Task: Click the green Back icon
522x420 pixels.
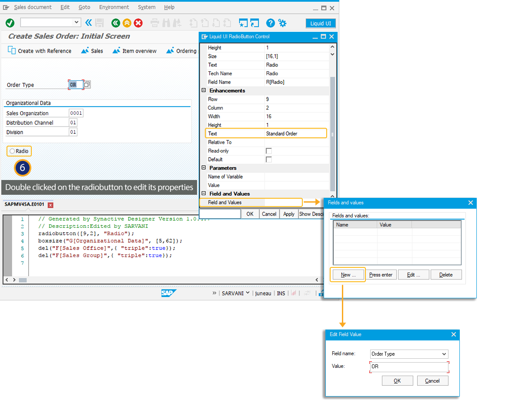Action: click(116, 23)
